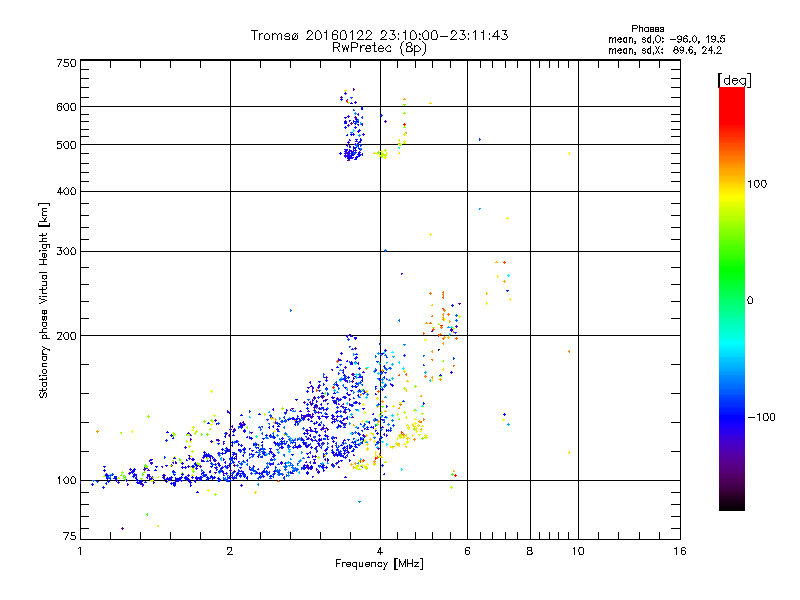Click the plot title 'Tromsø 20160122 23:10:00-23:11:43'

(379, 35)
